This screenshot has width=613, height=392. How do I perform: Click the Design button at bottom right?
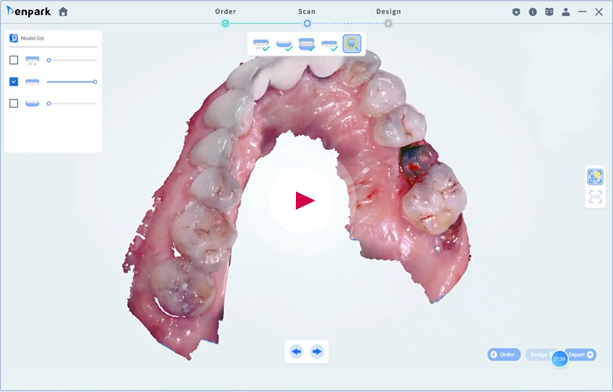click(x=540, y=354)
